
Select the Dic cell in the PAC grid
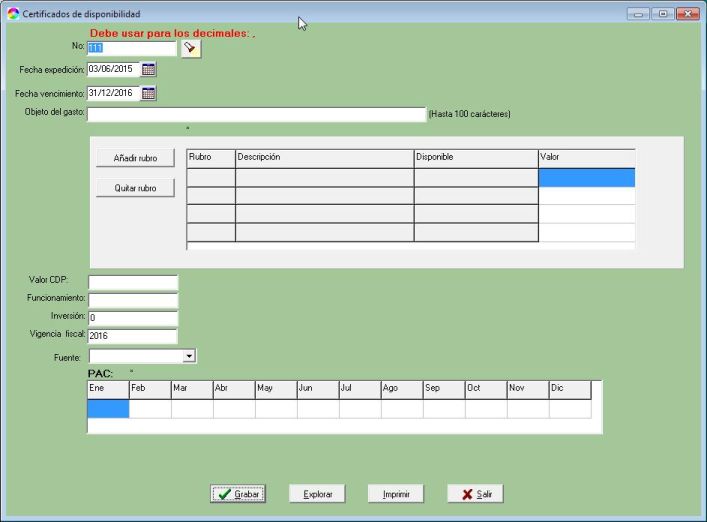(570, 408)
